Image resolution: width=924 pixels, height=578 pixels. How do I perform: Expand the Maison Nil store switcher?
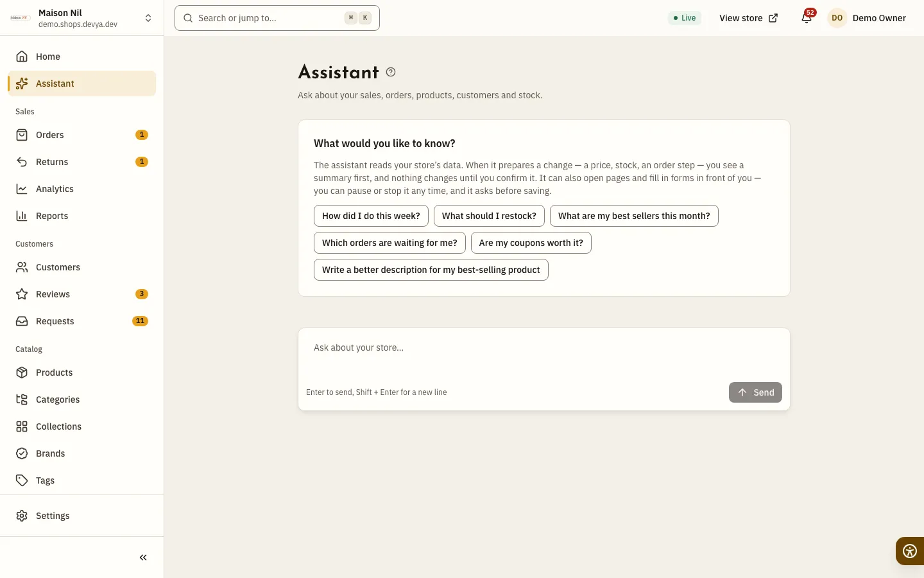[x=81, y=18]
